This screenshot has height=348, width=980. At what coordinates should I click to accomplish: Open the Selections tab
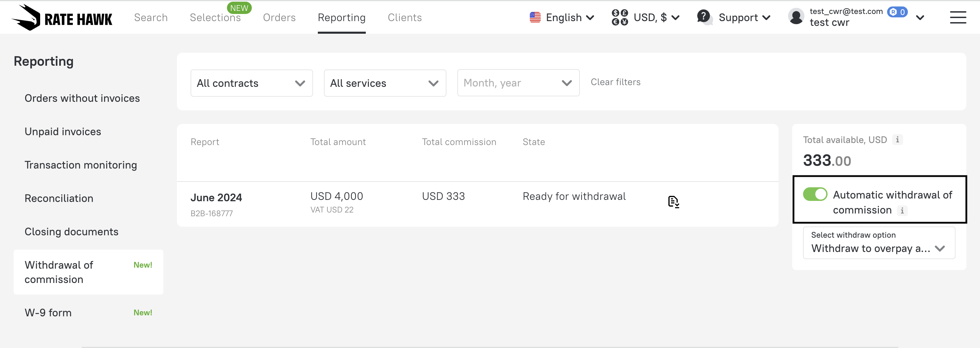tap(215, 17)
